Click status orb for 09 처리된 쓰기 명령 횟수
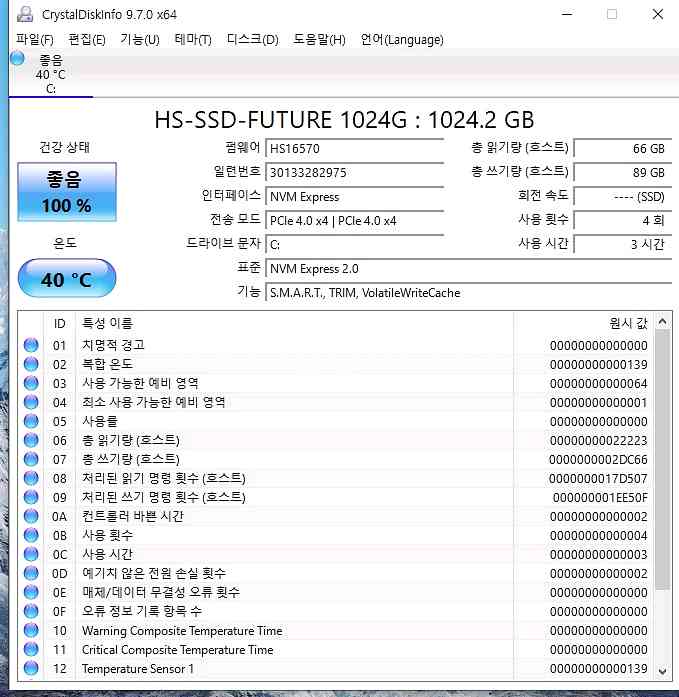This screenshot has height=697, width=679. pyautogui.click(x=31, y=497)
